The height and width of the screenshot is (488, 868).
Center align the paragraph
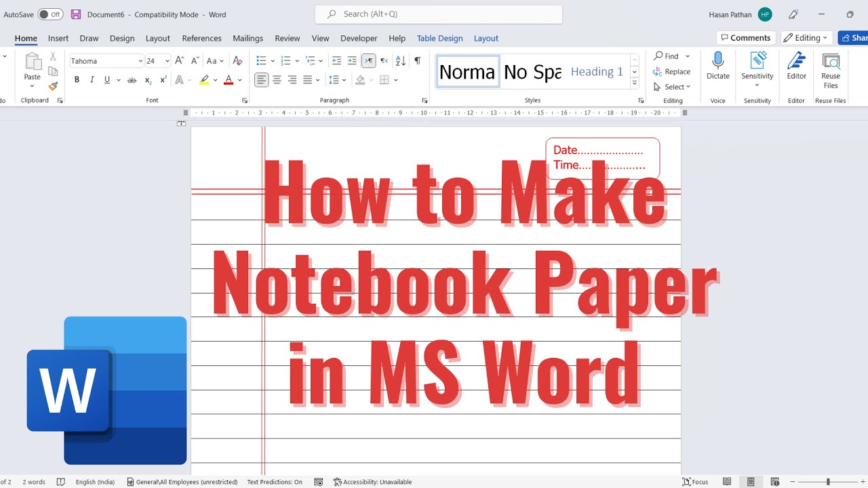click(x=277, y=80)
